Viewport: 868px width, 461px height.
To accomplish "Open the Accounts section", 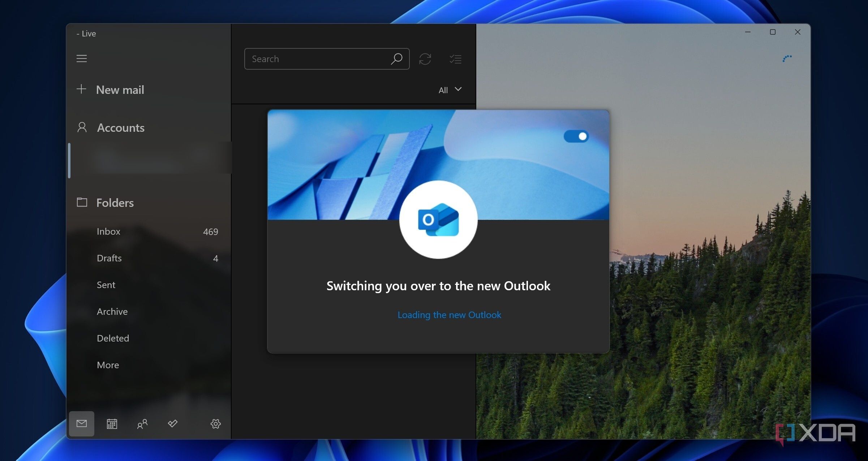I will [x=121, y=128].
